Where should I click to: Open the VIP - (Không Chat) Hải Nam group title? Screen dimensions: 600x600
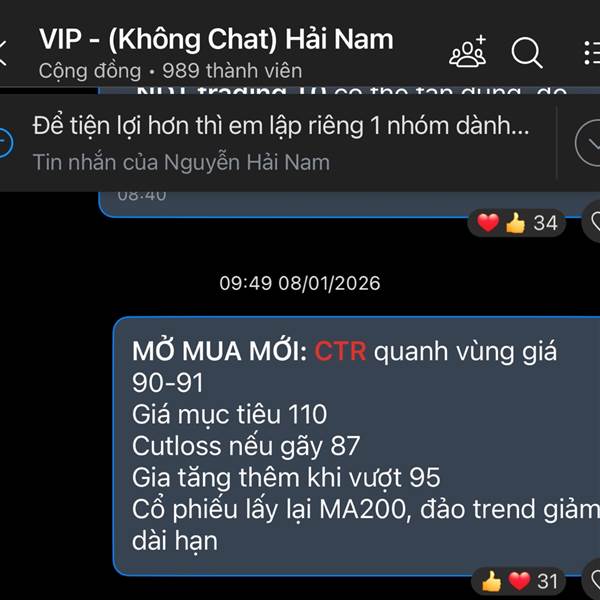216,39
